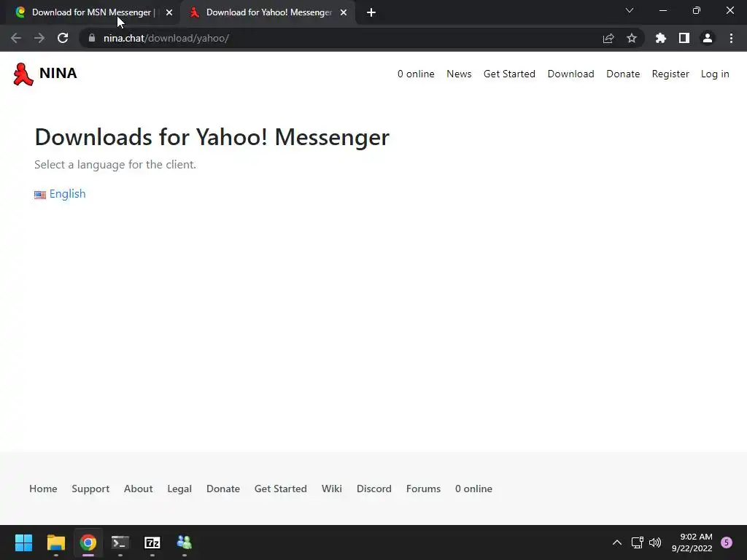Click the Register link
This screenshot has width=747, height=560.
click(x=670, y=74)
